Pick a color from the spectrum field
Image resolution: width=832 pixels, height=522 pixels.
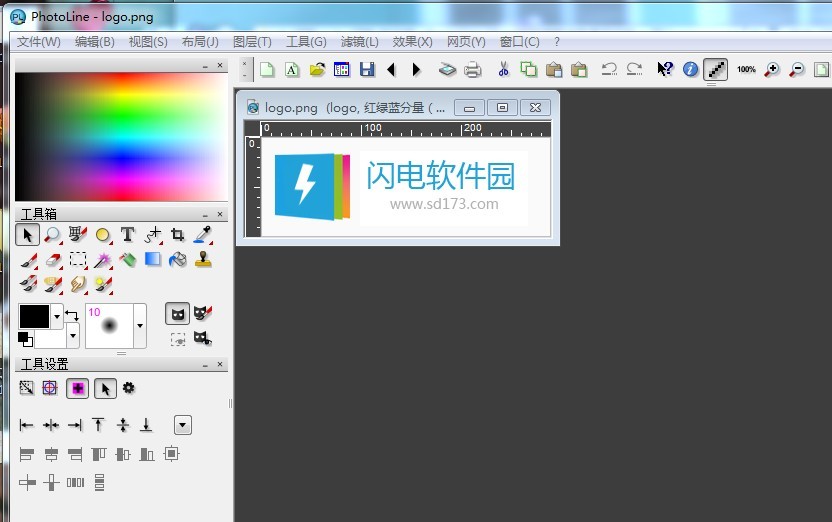[x=122, y=137]
